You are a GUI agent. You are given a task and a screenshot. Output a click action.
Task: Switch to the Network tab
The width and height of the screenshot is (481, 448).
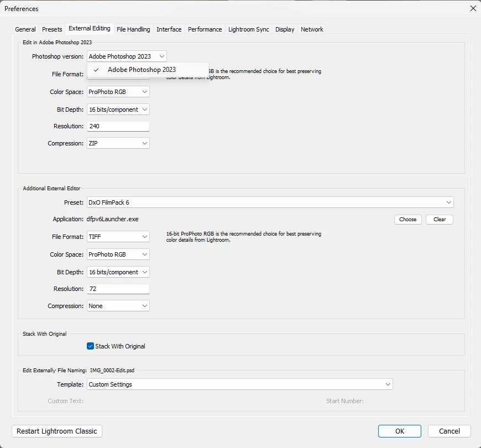tap(312, 29)
